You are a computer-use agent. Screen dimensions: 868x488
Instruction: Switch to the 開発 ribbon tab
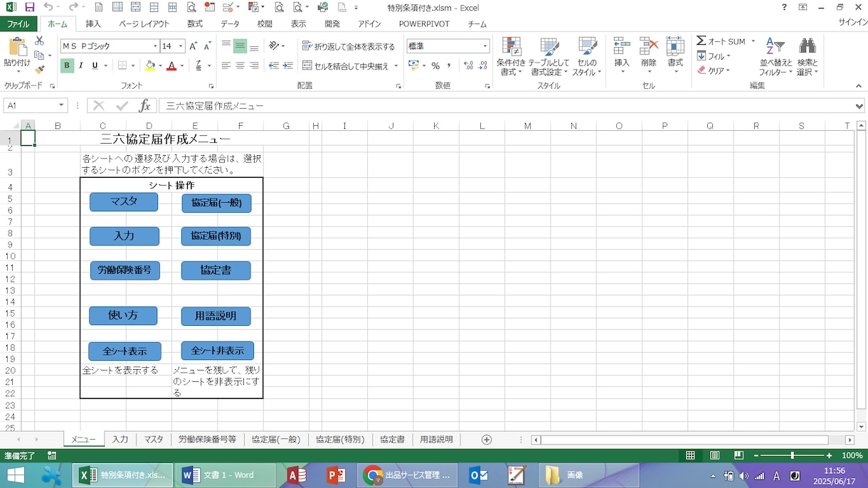pos(332,23)
